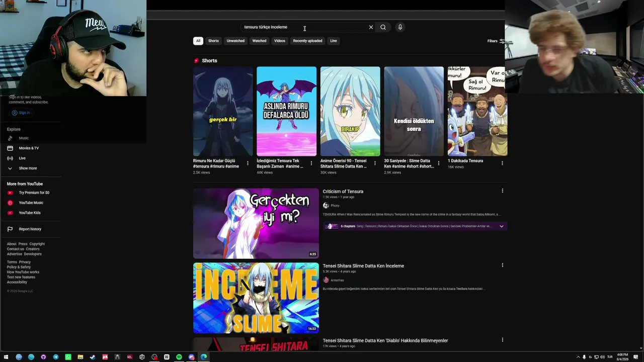Open the 'Anime Önerisi 90' short thumbnail

(x=350, y=111)
